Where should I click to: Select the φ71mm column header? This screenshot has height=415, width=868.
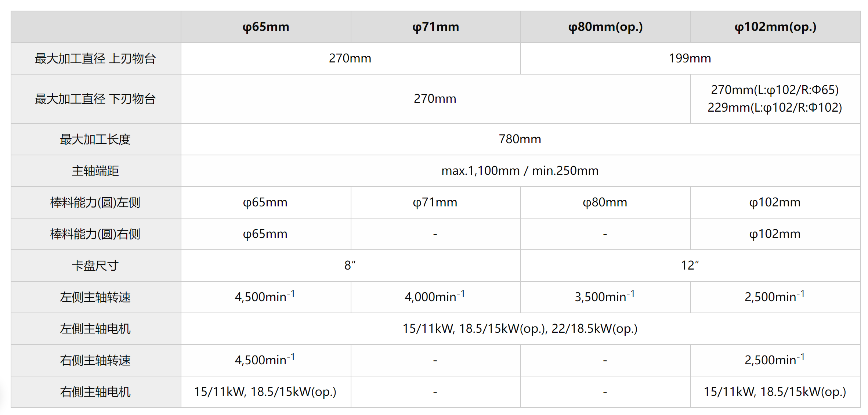tap(435, 27)
